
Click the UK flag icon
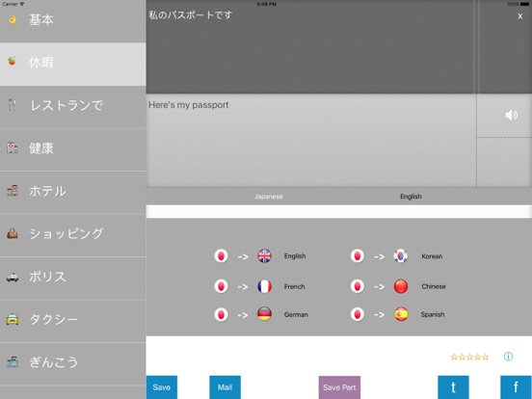(264, 256)
